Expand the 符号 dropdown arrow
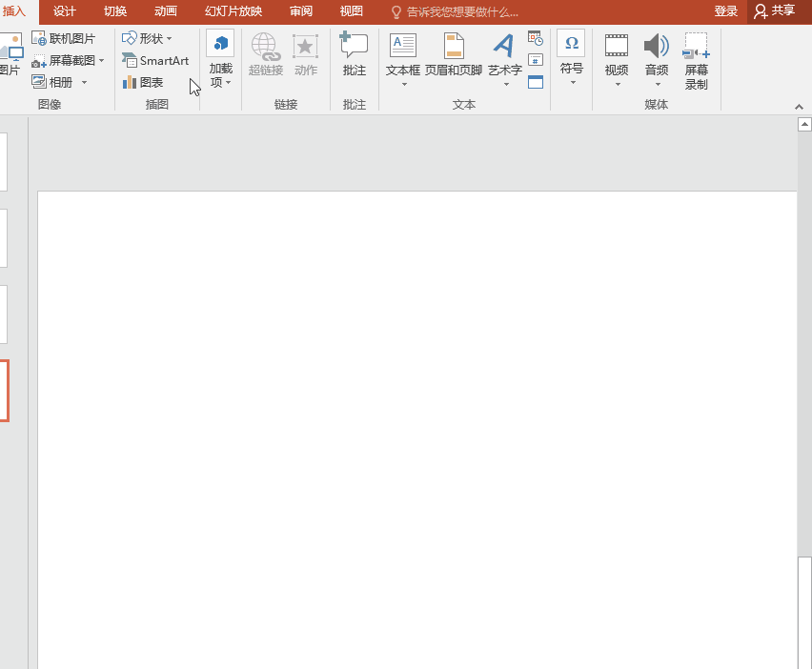This screenshot has width=812, height=669. pyautogui.click(x=574, y=83)
